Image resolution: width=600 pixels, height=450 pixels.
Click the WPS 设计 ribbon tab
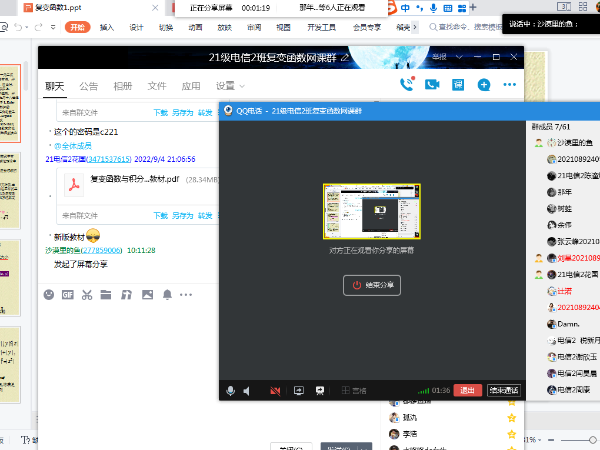136,28
